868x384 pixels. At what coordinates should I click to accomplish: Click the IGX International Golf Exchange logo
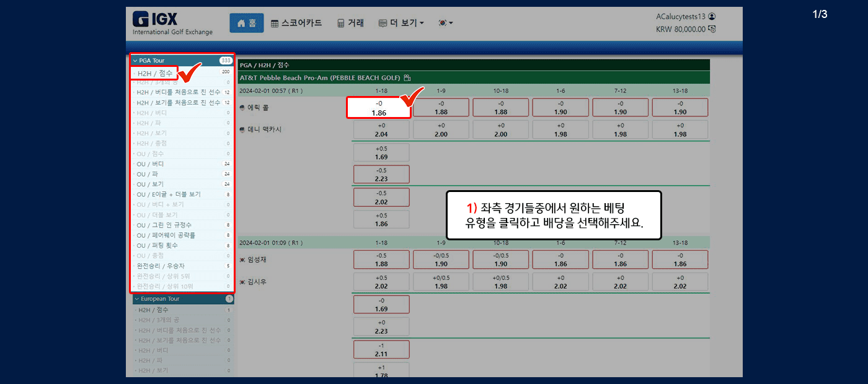pyautogui.click(x=172, y=24)
